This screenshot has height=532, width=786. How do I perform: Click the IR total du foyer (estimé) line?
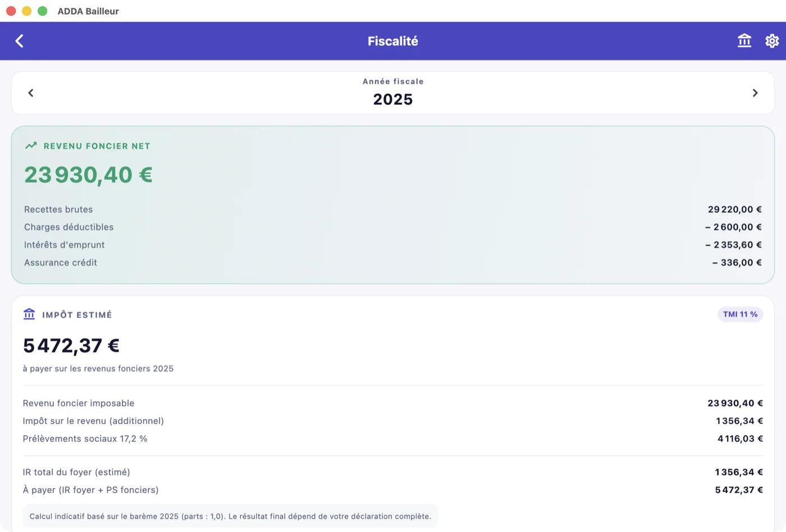pos(393,473)
